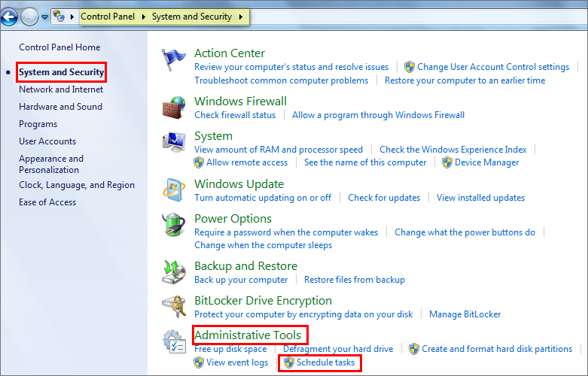Click Manage BitLocker
Viewport: 588px width, 376px height.
click(x=465, y=314)
